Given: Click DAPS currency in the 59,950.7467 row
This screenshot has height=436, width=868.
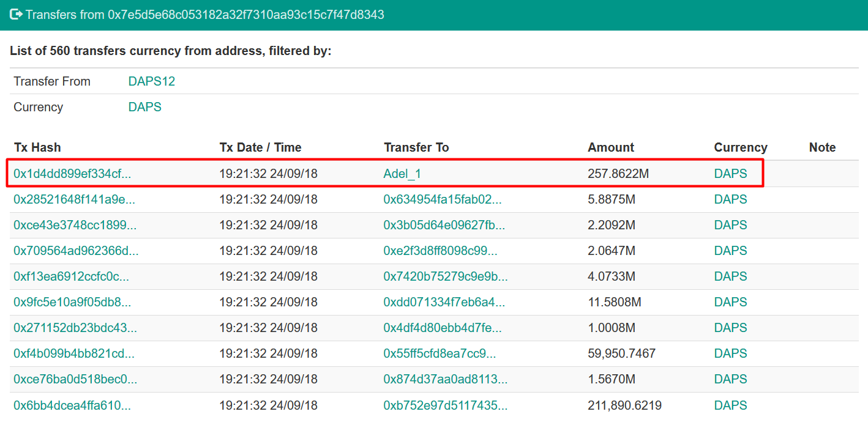Looking at the screenshot, I should [731, 353].
